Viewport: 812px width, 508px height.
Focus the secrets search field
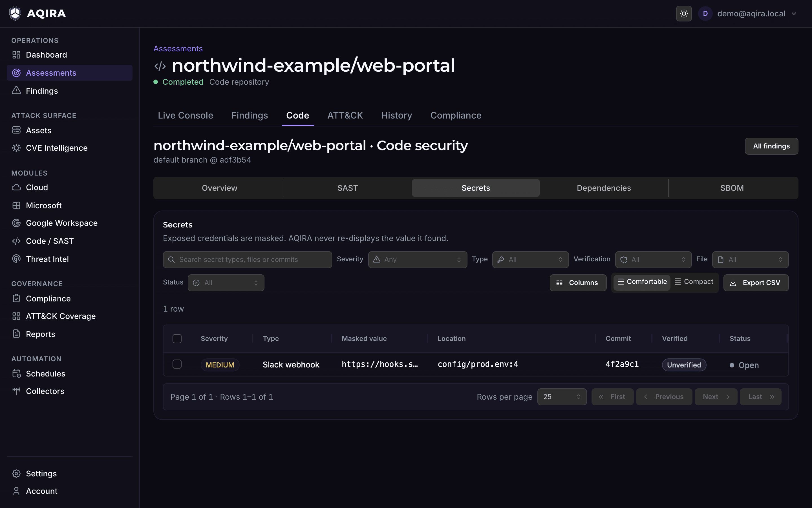point(247,260)
